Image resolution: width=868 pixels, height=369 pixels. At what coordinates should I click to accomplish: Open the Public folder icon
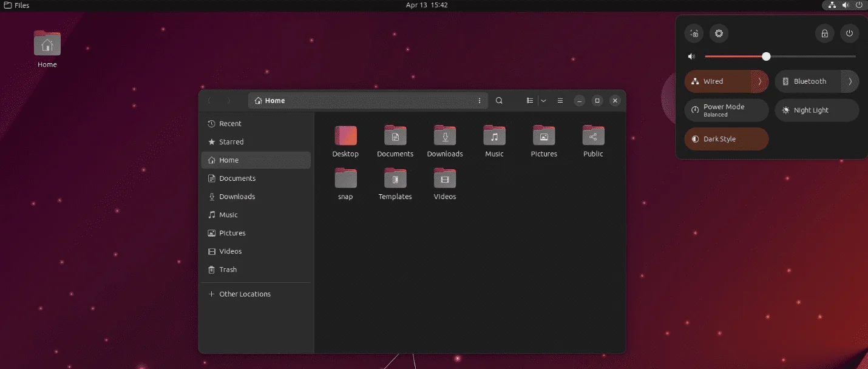(593, 135)
